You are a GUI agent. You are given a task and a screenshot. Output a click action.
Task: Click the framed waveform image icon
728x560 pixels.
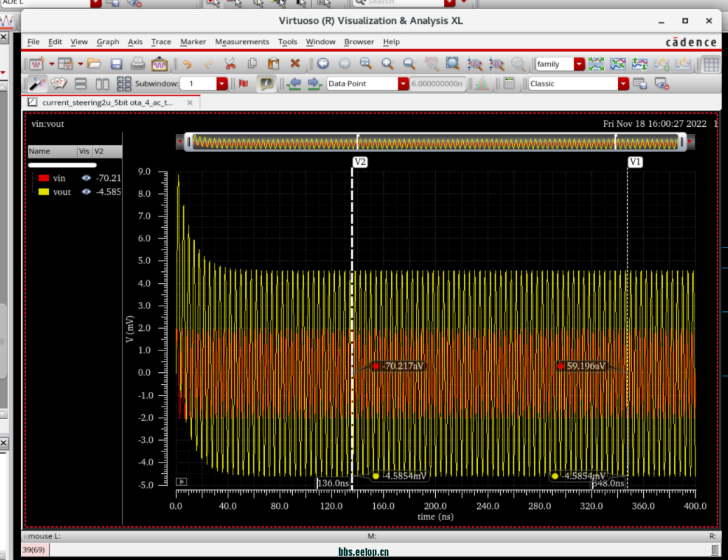coord(159,64)
